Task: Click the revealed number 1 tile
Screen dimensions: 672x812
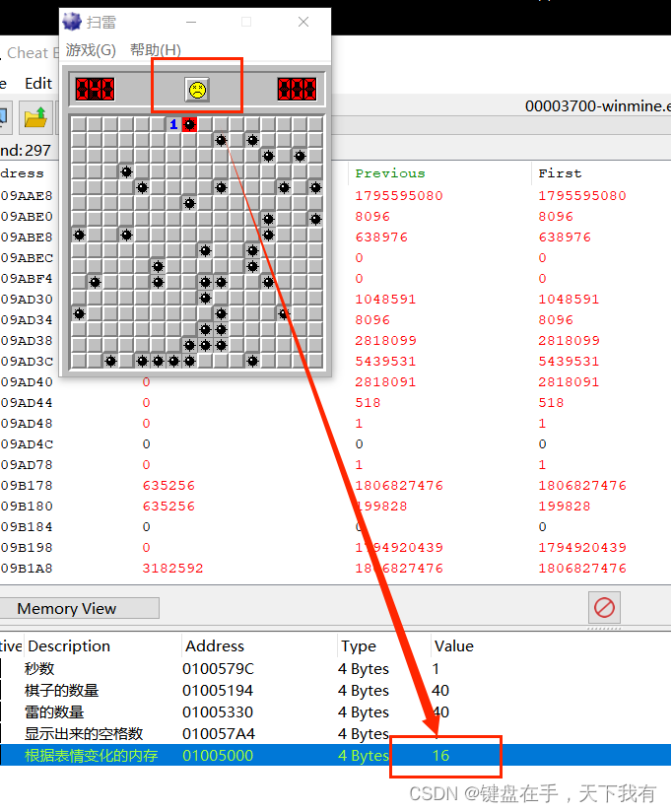Action: 173,124
